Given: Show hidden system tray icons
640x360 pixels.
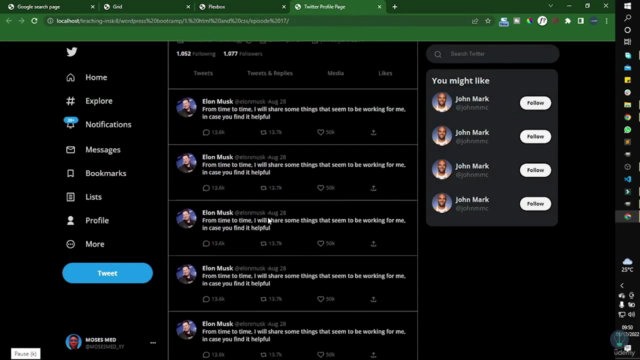Looking at the screenshot, I should pos(622,286).
